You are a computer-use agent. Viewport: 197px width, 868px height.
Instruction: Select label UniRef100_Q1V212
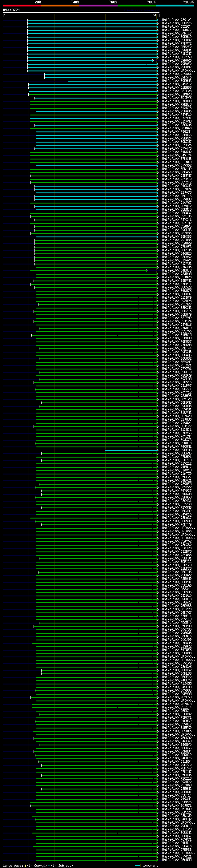click(x=176, y=464)
